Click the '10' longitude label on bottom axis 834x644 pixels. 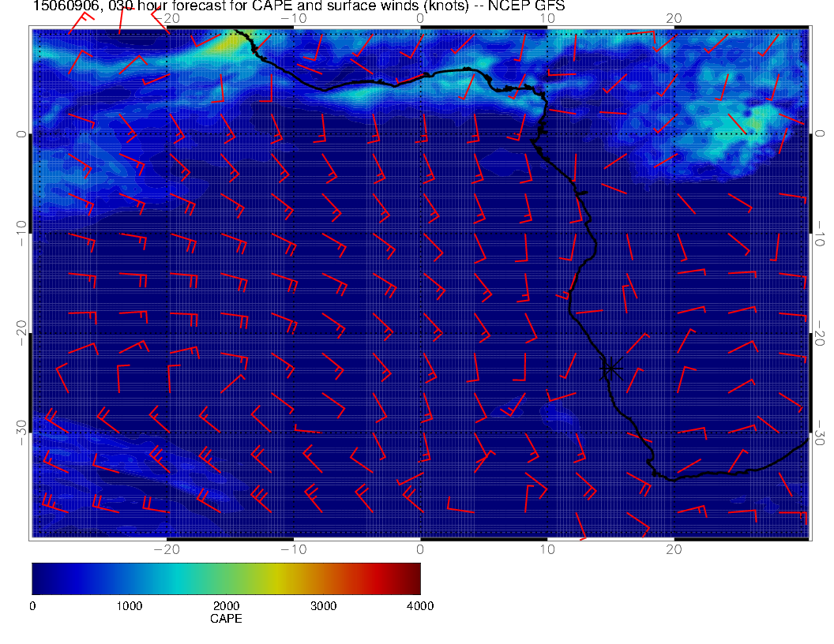(547, 549)
